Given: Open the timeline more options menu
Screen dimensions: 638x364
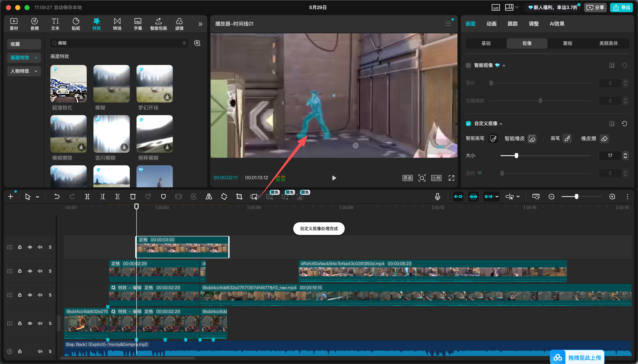Looking at the screenshot, I should (627, 197).
